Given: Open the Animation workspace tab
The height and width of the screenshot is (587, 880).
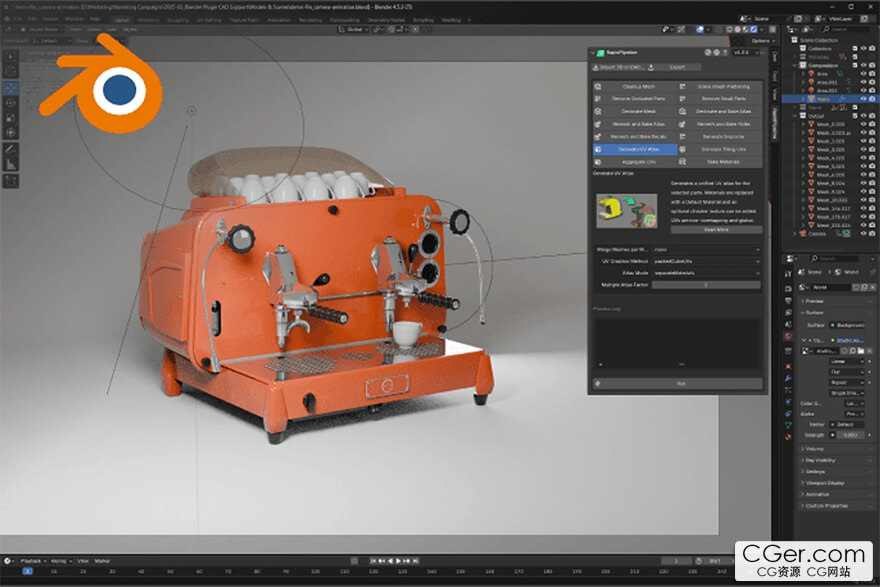Looking at the screenshot, I should point(280,19).
